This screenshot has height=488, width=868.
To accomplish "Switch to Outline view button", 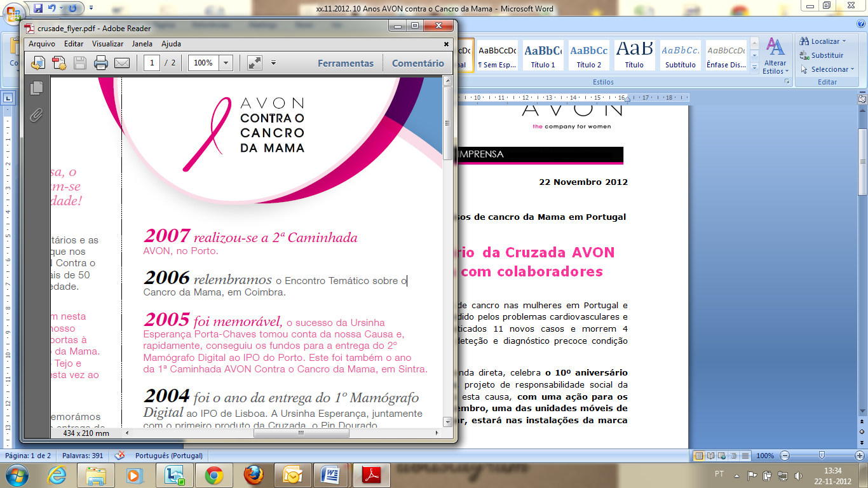I will [735, 456].
